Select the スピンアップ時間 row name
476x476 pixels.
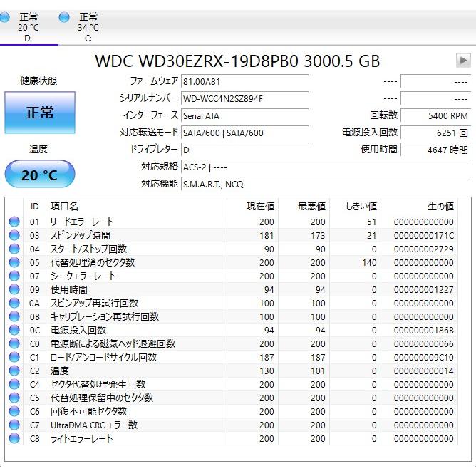click(80, 235)
